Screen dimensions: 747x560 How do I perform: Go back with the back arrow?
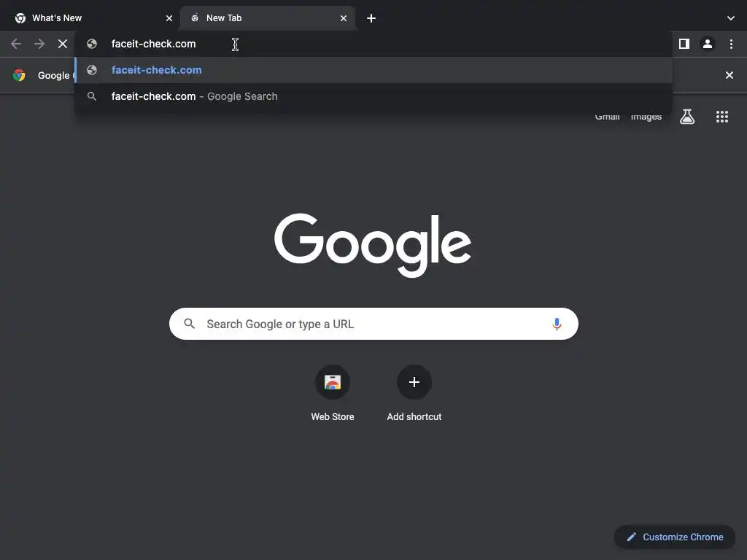(x=16, y=44)
